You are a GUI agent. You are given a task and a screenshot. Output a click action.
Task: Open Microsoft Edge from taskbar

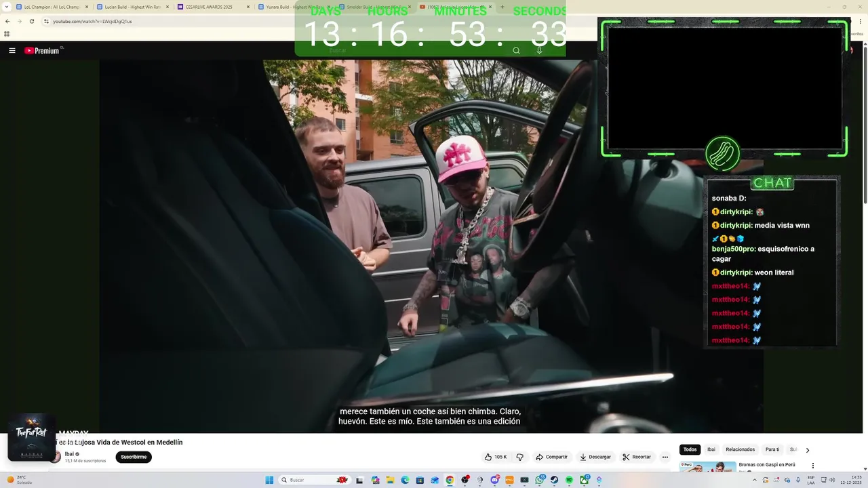pyautogui.click(x=405, y=480)
